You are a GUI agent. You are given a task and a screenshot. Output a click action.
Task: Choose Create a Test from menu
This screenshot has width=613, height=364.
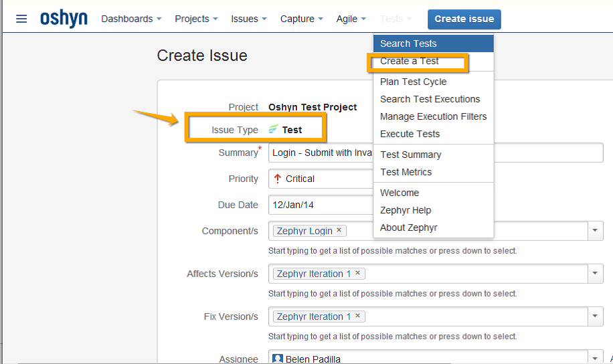pyautogui.click(x=434, y=62)
